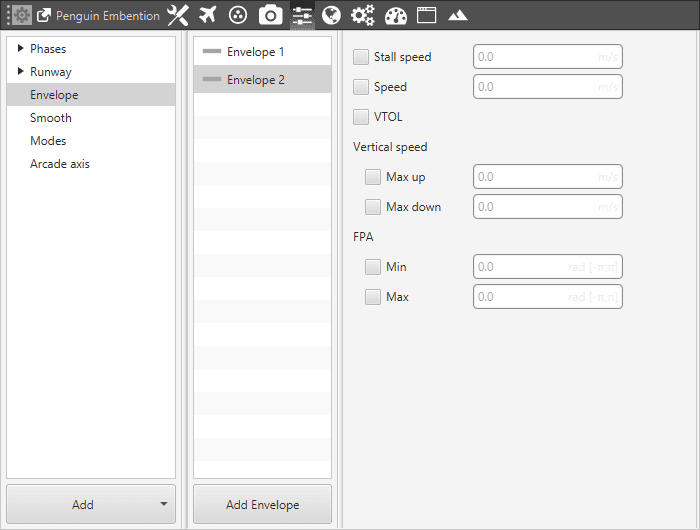This screenshot has height=530, width=700.
Task: Open the wrench and screwdriver tools icon
Action: 178,15
